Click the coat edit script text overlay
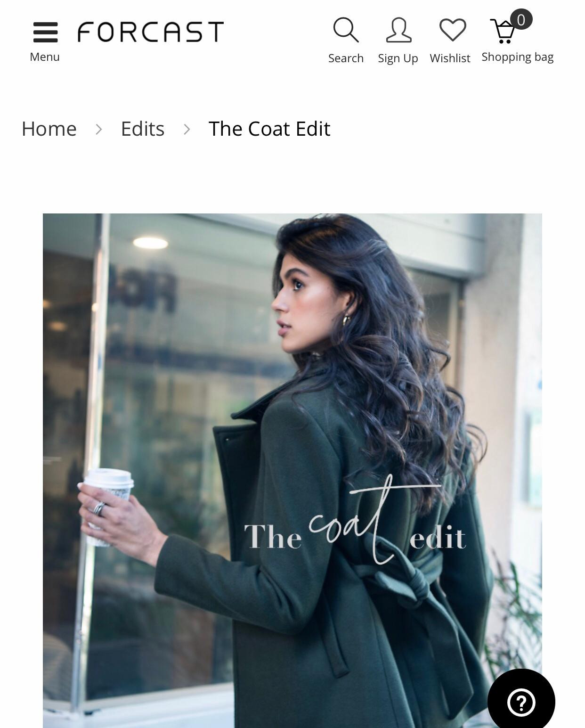This screenshot has height=728, width=585. (x=355, y=521)
